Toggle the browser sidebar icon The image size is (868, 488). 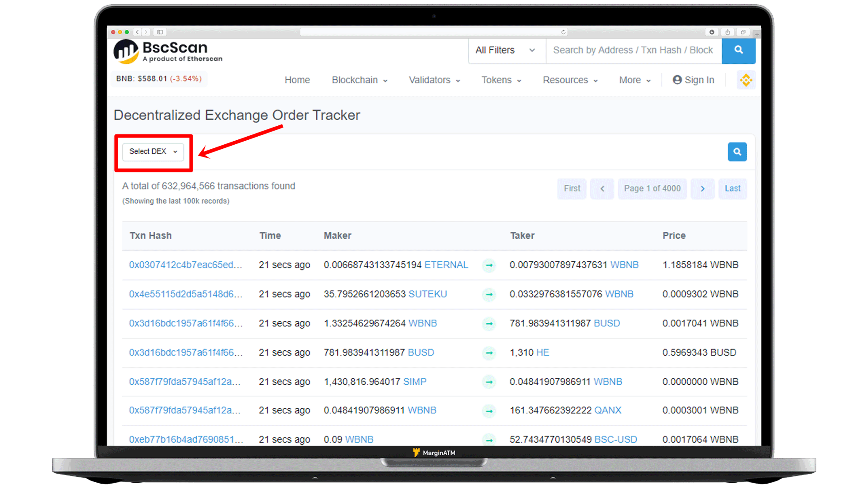[160, 32]
